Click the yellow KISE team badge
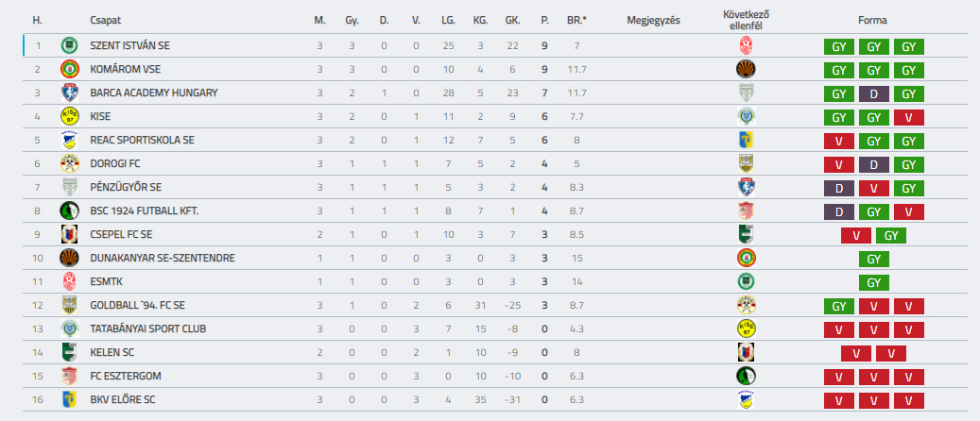Viewport: 980px width, 421px height. [x=69, y=116]
